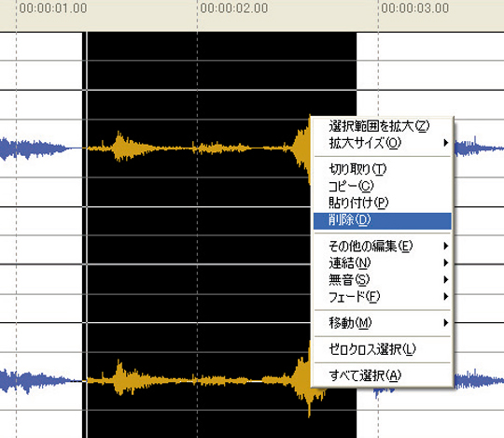This screenshot has width=504, height=438.
Task: Expand the フェード(F) fade submenu
Action: (x=382, y=296)
